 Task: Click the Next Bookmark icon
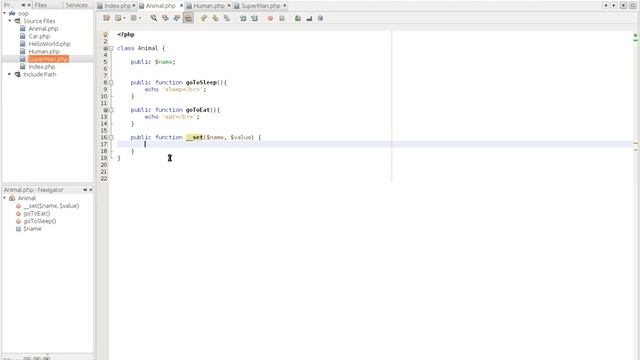[215, 18]
